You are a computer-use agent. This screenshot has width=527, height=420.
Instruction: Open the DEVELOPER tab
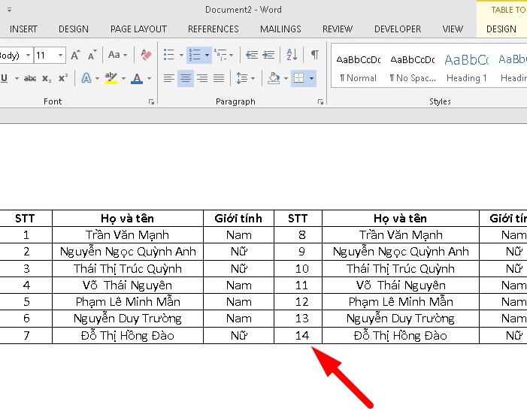(398, 29)
